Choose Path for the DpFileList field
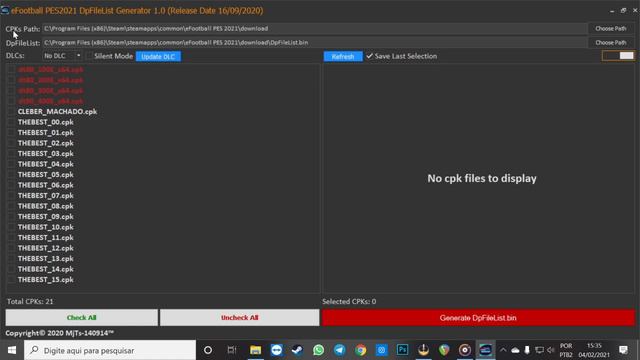This screenshot has width=640, height=360. coord(611,42)
